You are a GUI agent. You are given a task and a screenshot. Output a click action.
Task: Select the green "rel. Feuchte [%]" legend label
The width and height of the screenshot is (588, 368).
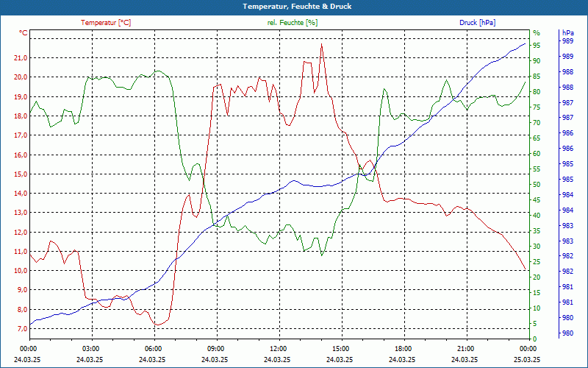[293, 23]
